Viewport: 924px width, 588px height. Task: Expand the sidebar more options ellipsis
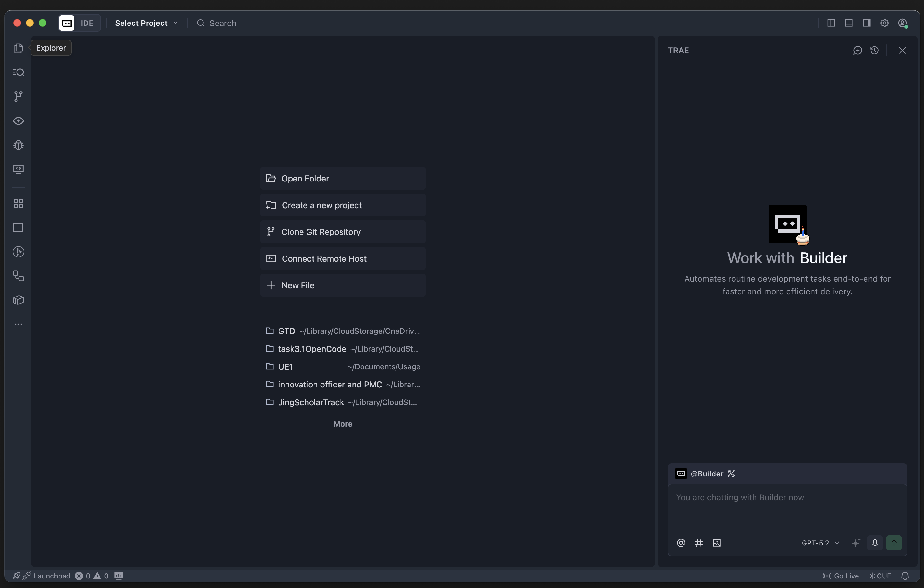click(x=18, y=324)
